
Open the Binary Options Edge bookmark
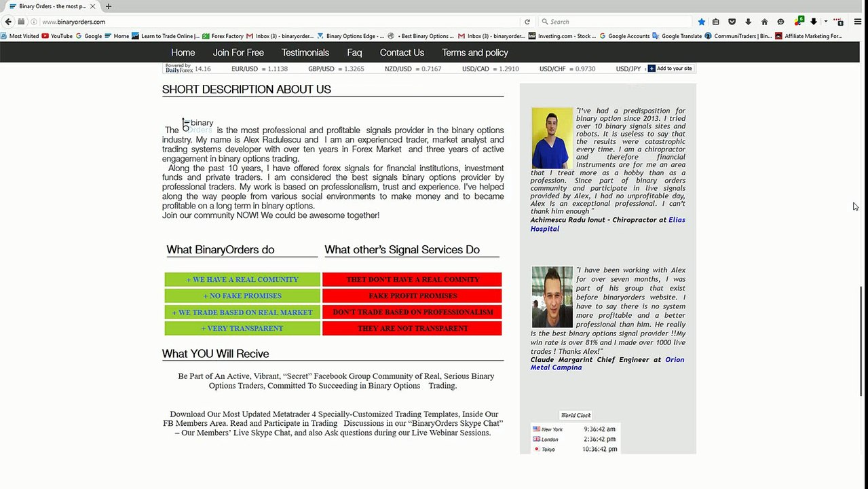[351, 36]
